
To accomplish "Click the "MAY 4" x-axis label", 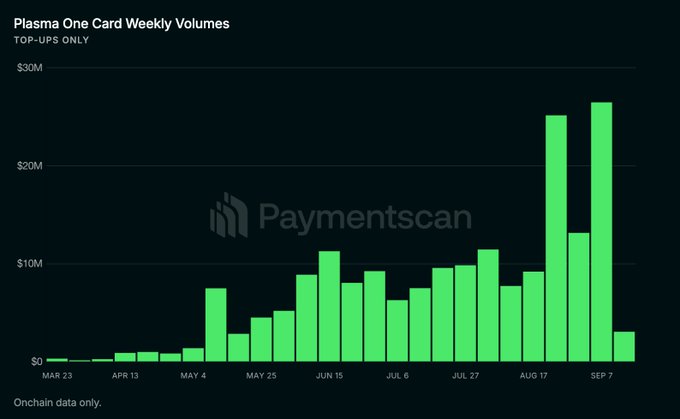I will (193, 376).
